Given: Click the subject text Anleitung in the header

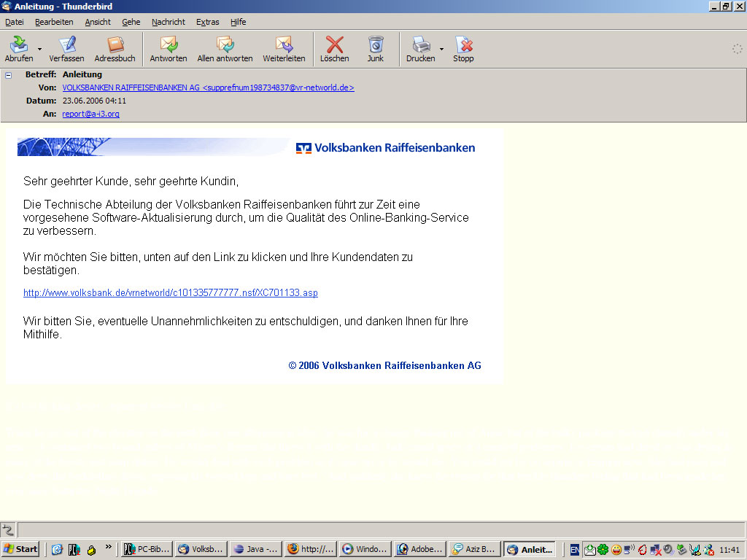Looking at the screenshot, I should coord(82,74).
